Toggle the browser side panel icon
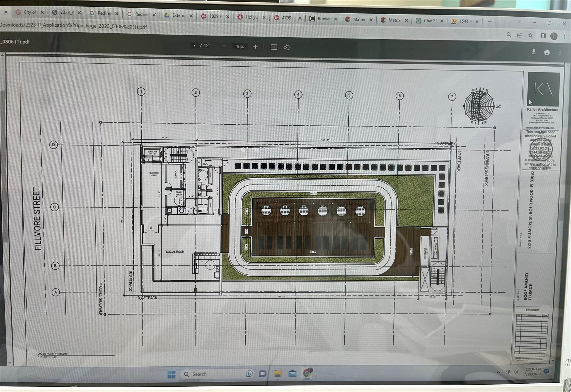The height and width of the screenshot is (392, 571). point(543,36)
